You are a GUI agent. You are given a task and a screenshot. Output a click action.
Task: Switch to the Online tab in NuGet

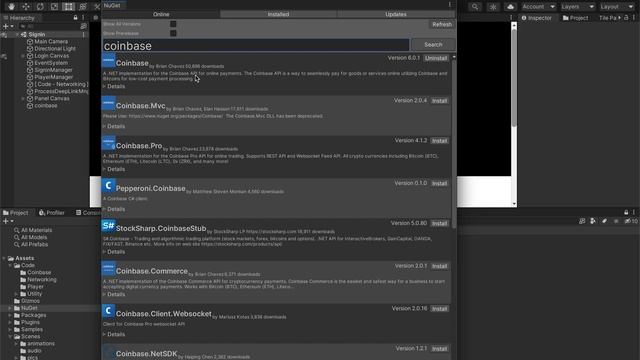point(161,14)
